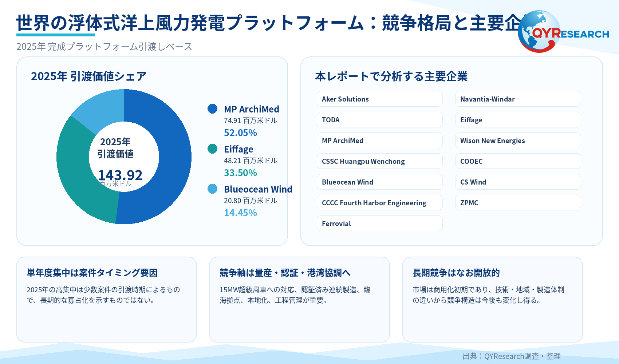Image resolution: width=619 pixels, height=364 pixels.
Task: Select the Blueocean Wind box in company list
Action: (379, 182)
